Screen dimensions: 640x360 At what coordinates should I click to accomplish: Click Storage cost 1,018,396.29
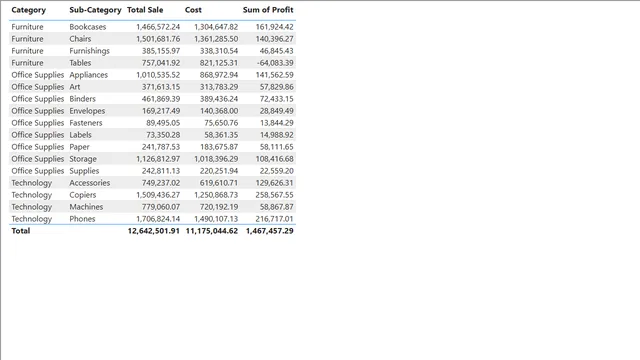click(216, 159)
